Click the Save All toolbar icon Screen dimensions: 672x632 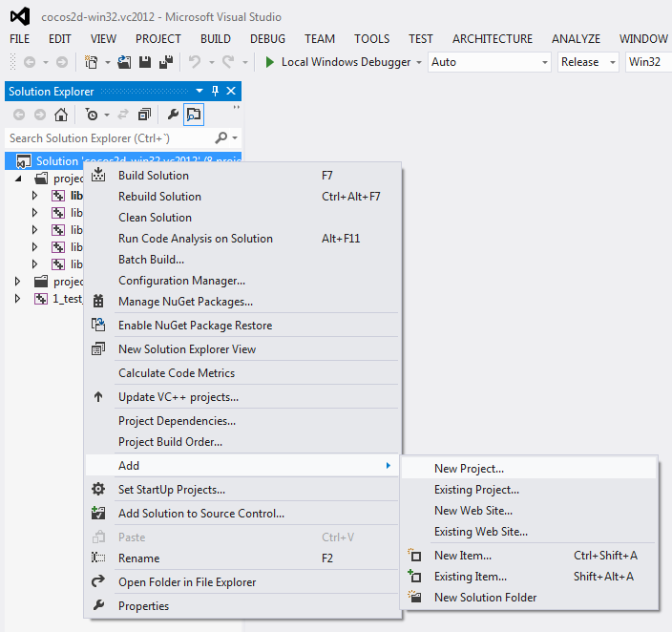[165, 62]
